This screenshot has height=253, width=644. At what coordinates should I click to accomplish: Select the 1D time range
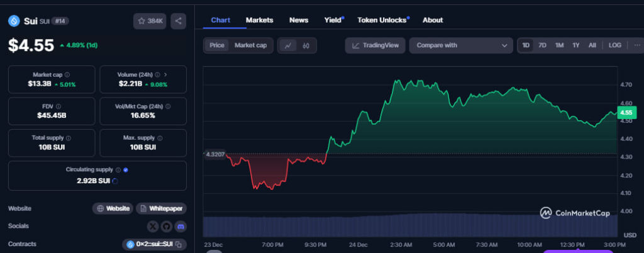coord(526,45)
